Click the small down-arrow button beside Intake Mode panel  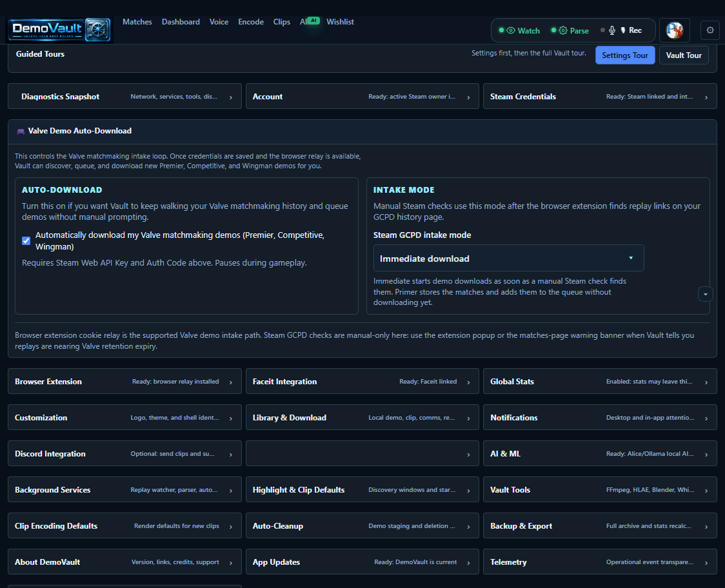[x=705, y=294]
